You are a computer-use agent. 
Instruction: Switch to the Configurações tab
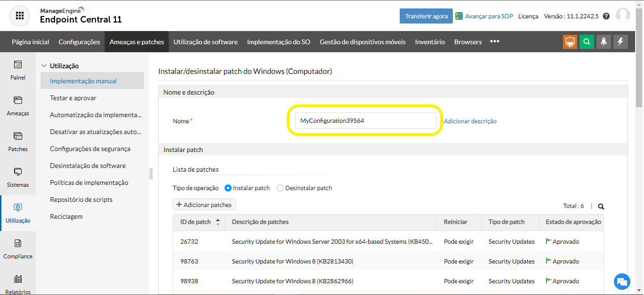(x=79, y=42)
